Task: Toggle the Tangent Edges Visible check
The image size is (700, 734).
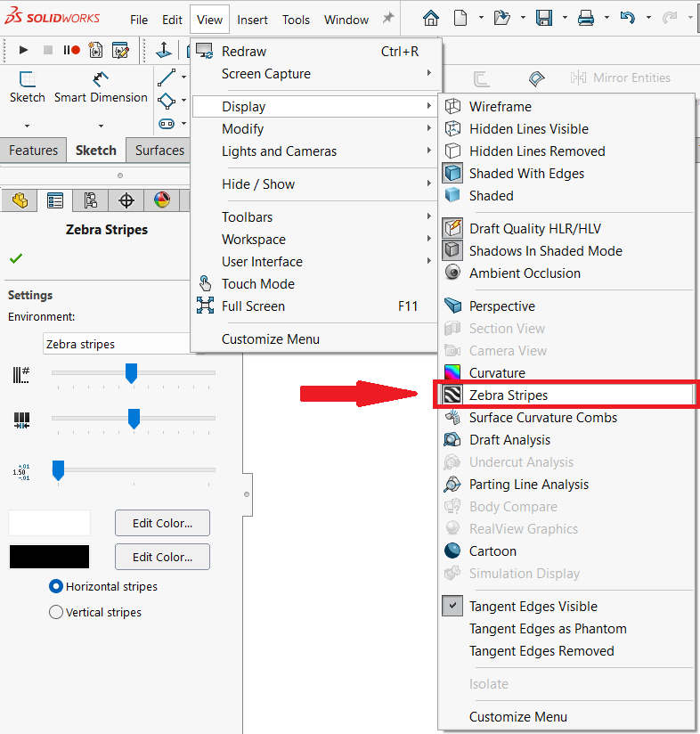Action: (533, 607)
